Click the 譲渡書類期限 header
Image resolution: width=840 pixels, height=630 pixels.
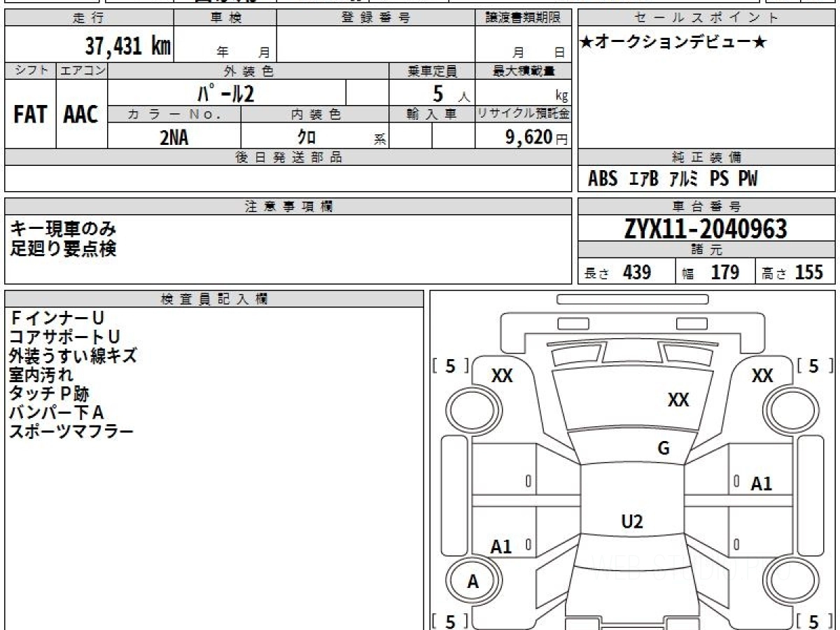coord(524,18)
